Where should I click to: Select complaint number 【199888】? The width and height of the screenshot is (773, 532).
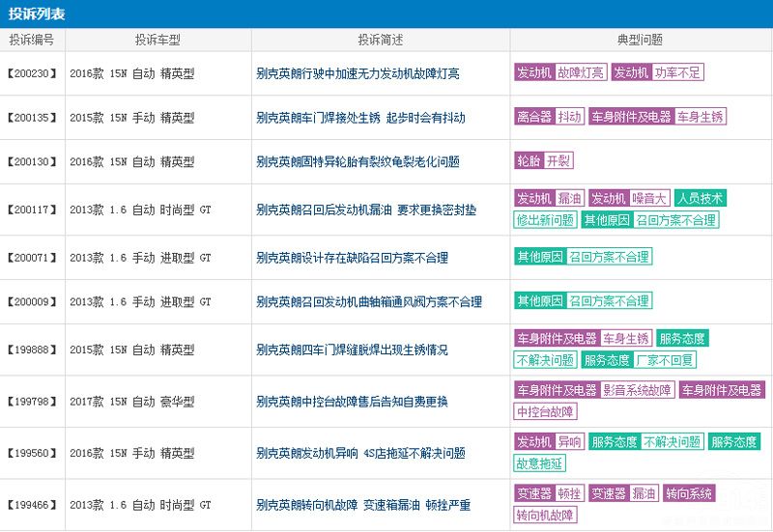(32, 350)
